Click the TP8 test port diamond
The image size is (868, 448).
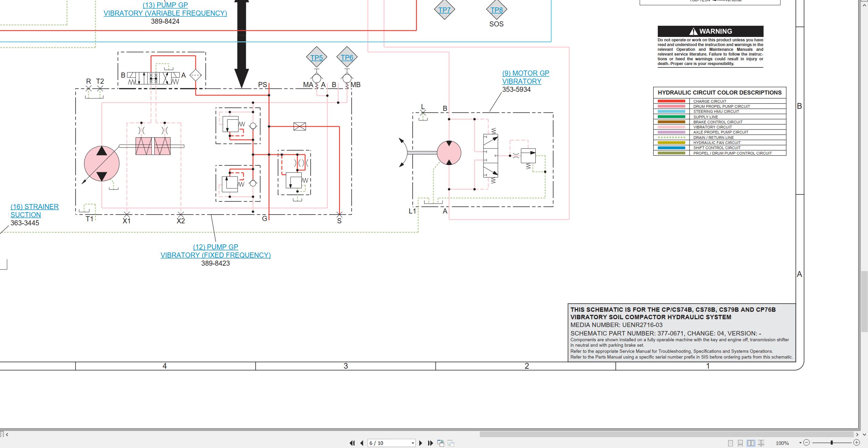(x=497, y=10)
